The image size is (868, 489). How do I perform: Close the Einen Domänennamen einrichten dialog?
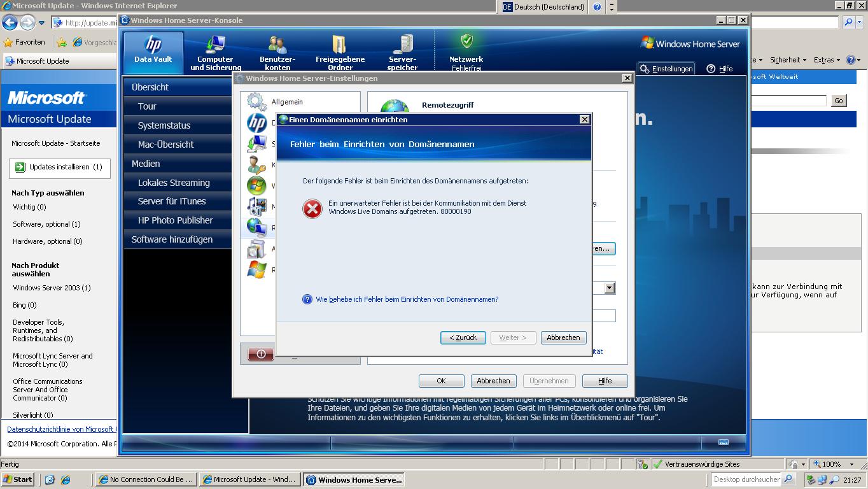coord(584,119)
